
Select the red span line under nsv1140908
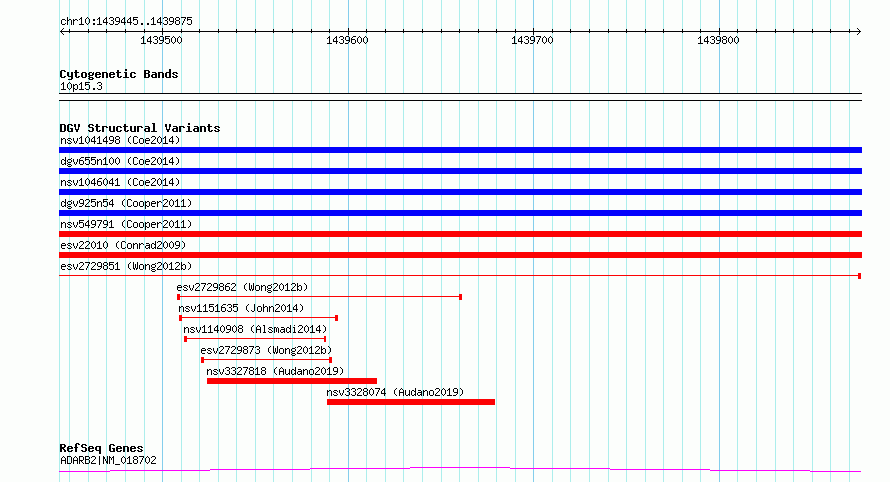click(x=255, y=339)
